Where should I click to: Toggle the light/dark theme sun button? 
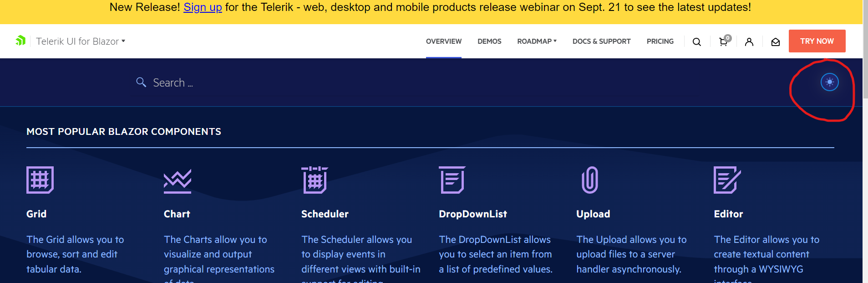[829, 82]
